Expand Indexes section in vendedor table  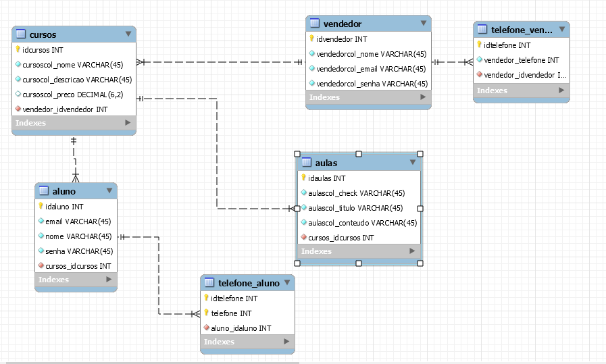(423, 97)
